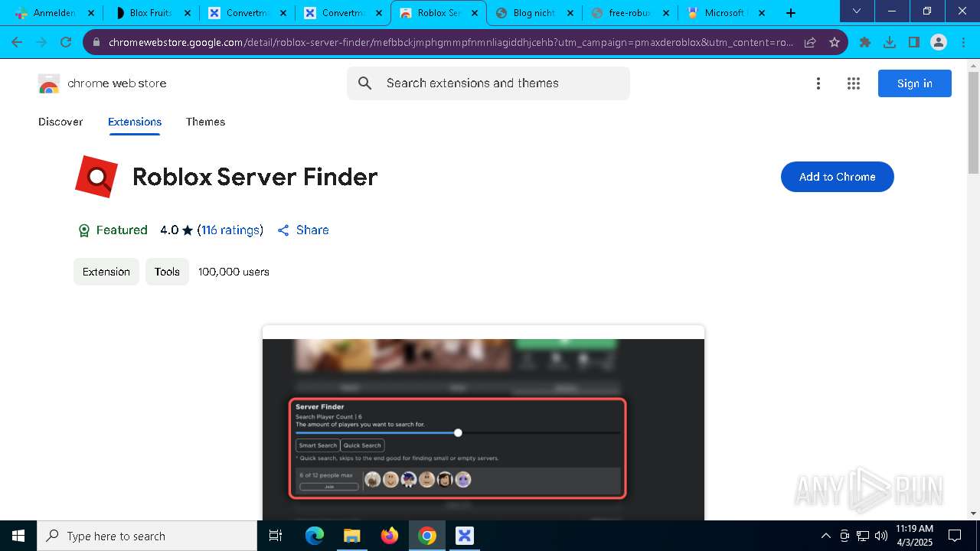Toggle the side panel icon
The image size is (980, 551).
[x=914, y=42]
